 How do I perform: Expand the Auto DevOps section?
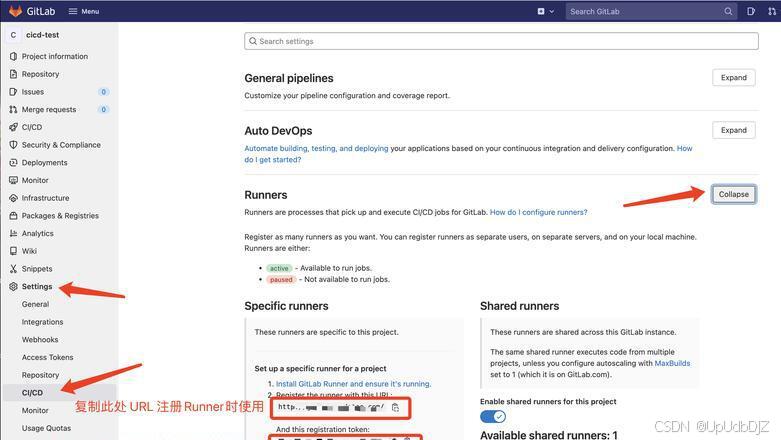pos(734,130)
